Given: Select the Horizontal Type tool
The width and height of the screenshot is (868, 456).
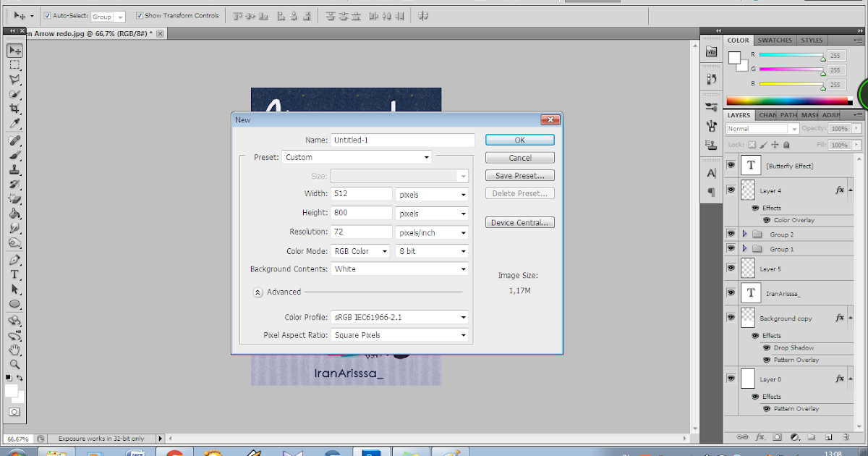Looking at the screenshot, I should point(14,274).
